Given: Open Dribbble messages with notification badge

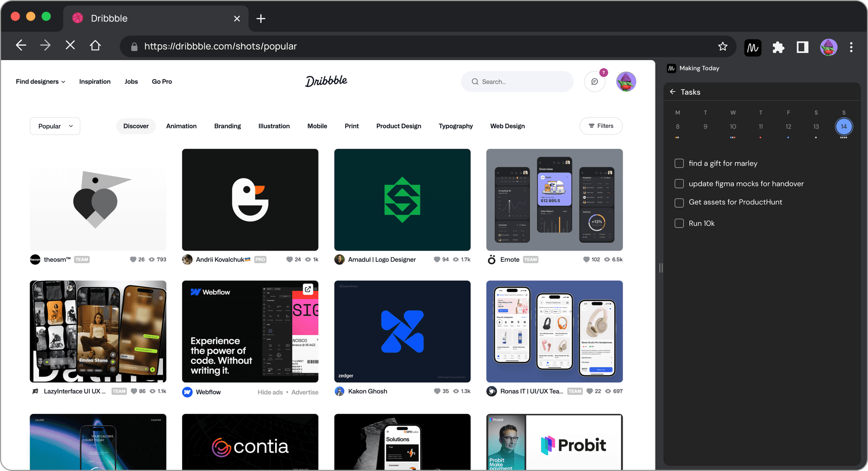Looking at the screenshot, I should coord(595,81).
